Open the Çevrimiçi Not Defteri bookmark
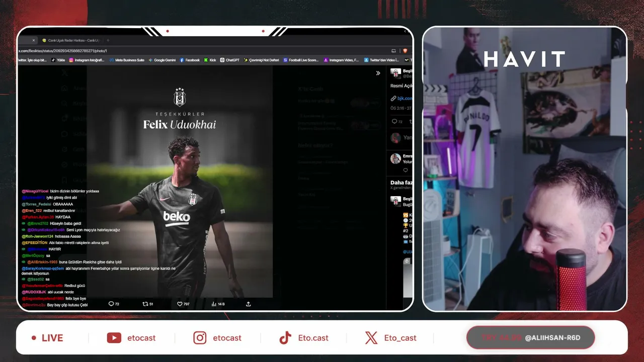The width and height of the screenshot is (644, 362). 261,60
